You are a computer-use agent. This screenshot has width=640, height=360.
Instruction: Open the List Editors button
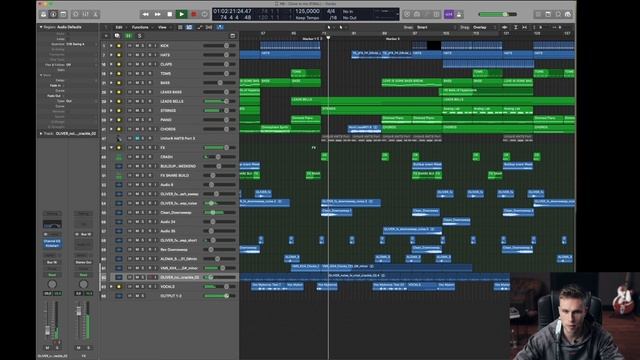click(x=538, y=14)
